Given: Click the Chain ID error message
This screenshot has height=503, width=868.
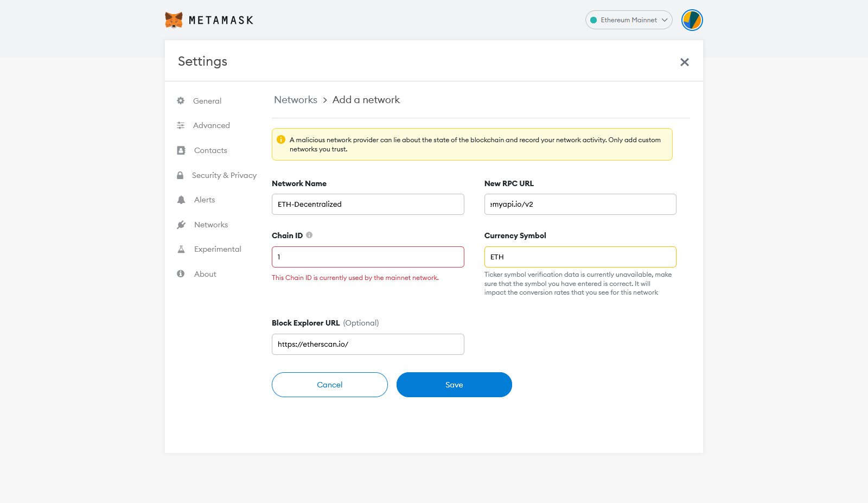Looking at the screenshot, I should [x=355, y=278].
